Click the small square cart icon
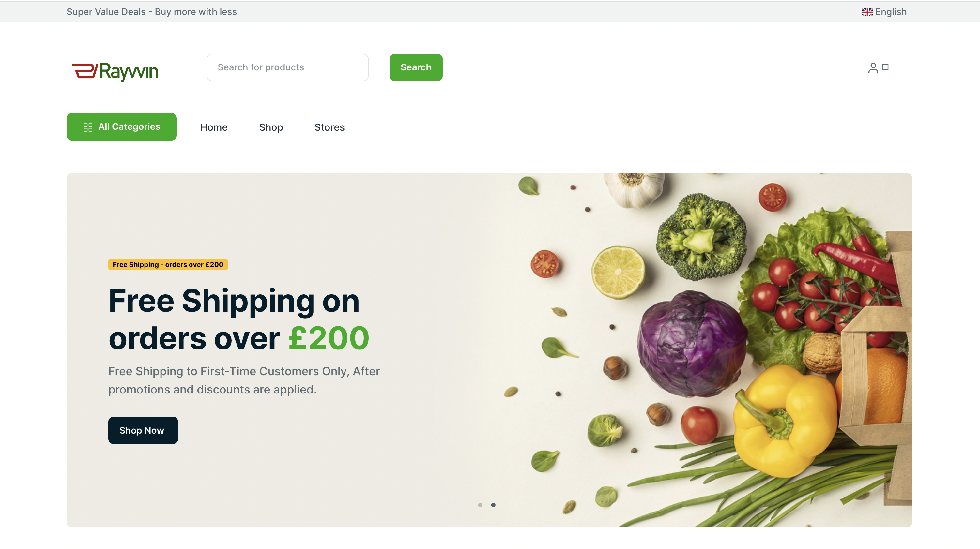The image size is (980, 549). coord(885,67)
